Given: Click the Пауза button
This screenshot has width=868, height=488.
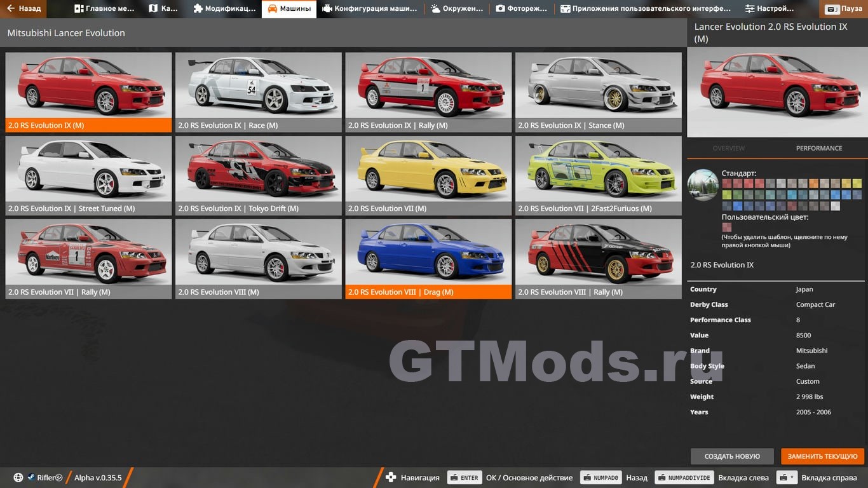Looking at the screenshot, I should (844, 9).
